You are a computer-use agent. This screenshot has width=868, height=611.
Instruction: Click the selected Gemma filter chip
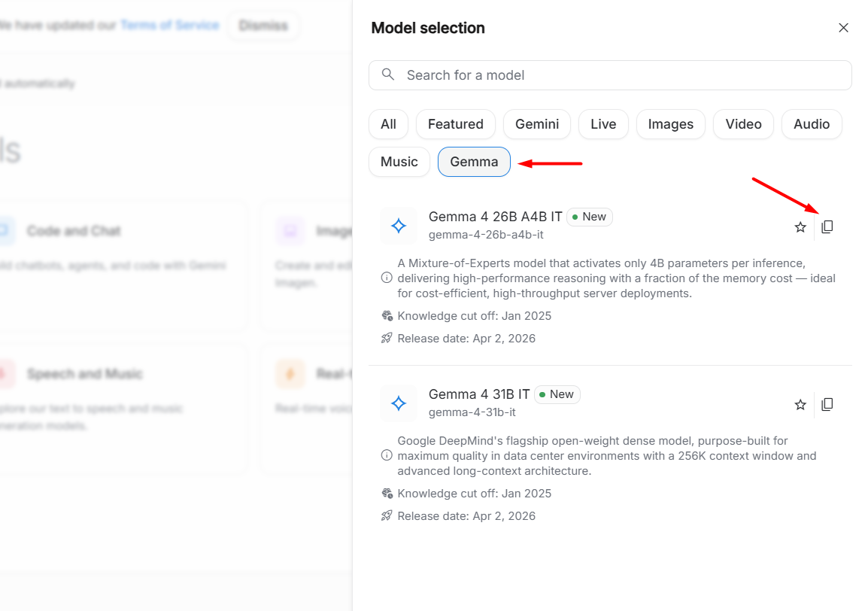[474, 162]
